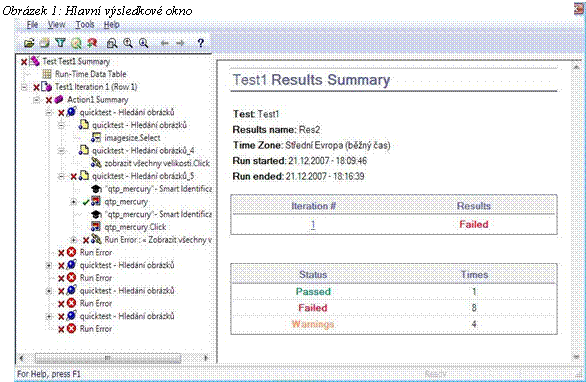Click the tree scrollbar left arrow
The width and height of the screenshot is (586, 382).
pos(22,358)
